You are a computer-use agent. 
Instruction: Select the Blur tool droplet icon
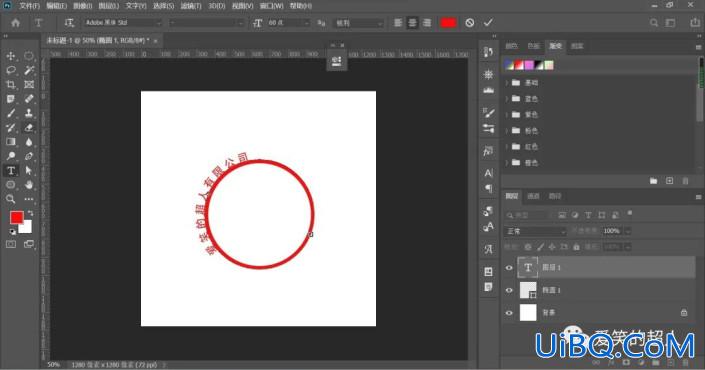click(29, 142)
